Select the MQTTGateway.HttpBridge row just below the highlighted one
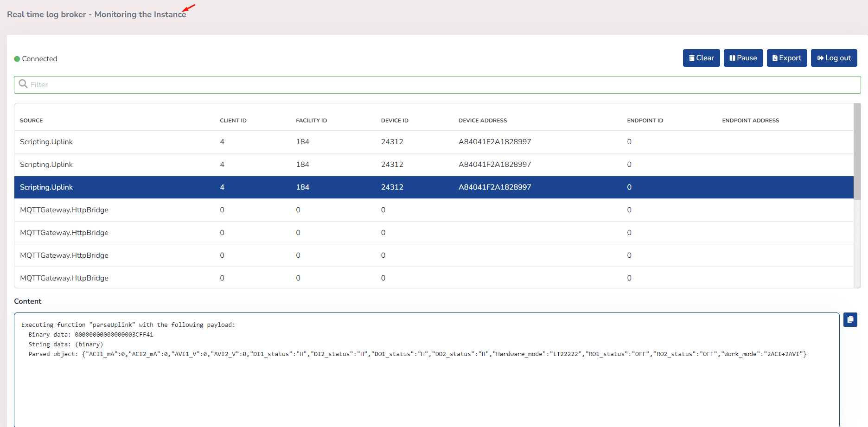This screenshot has width=868, height=427. 434,210
